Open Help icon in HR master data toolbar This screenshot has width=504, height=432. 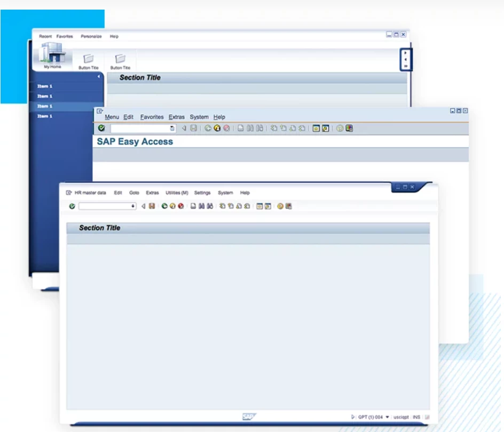(280, 206)
